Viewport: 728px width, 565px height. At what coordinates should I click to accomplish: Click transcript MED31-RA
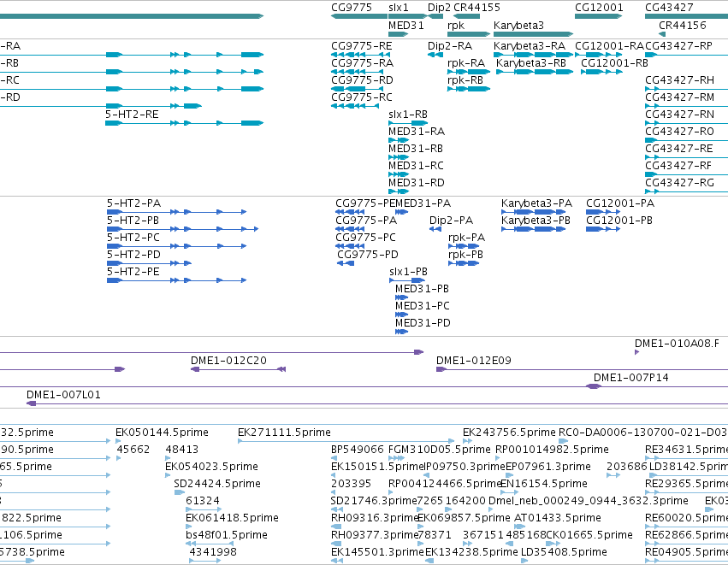coord(399,140)
